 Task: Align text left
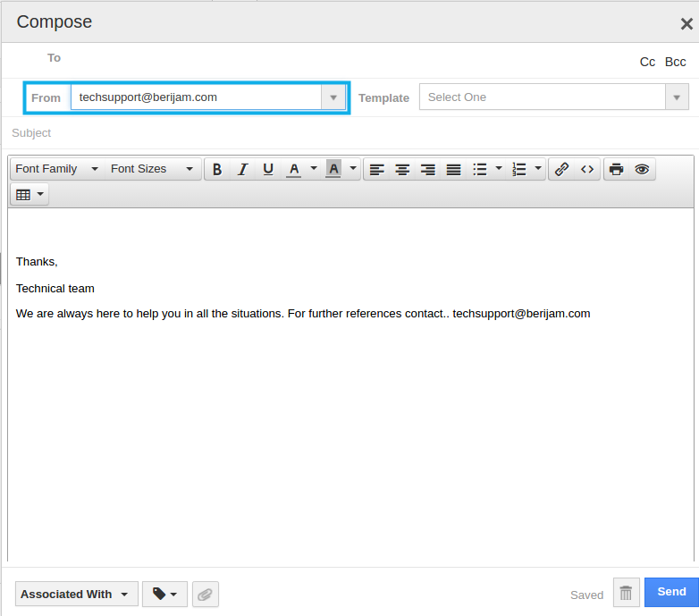coord(377,169)
